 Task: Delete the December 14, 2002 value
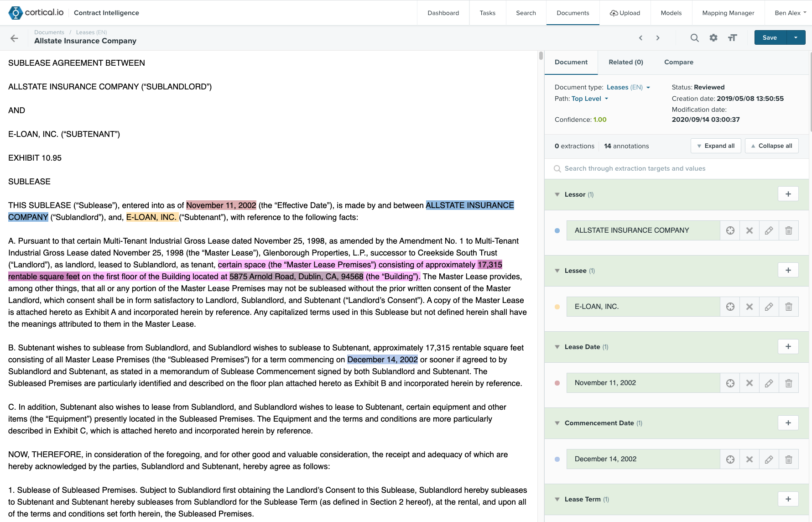click(x=789, y=459)
